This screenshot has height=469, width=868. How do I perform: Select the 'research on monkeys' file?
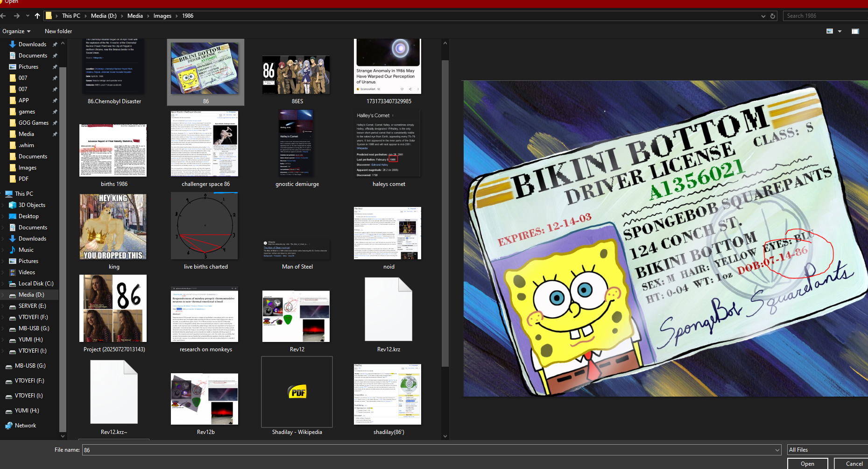(x=206, y=320)
